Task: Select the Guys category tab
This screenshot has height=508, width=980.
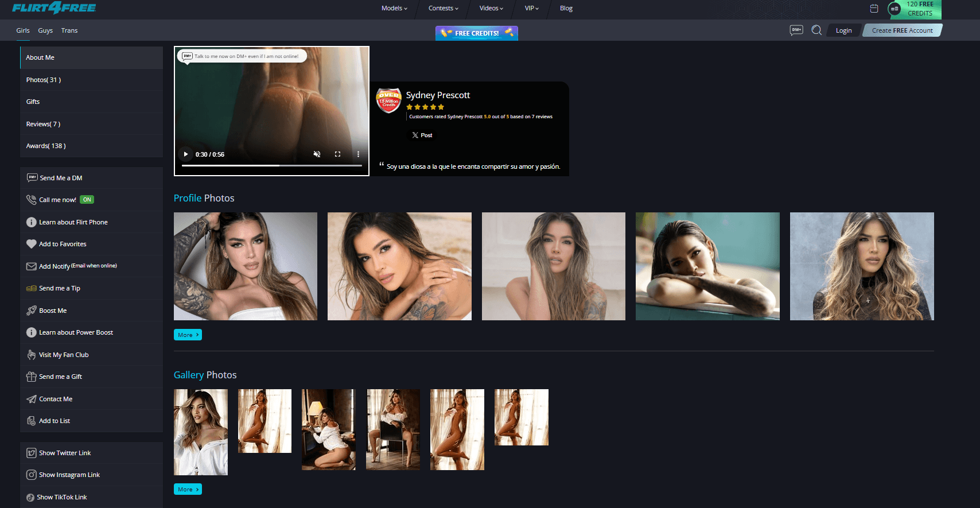Action: [x=45, y=30]
